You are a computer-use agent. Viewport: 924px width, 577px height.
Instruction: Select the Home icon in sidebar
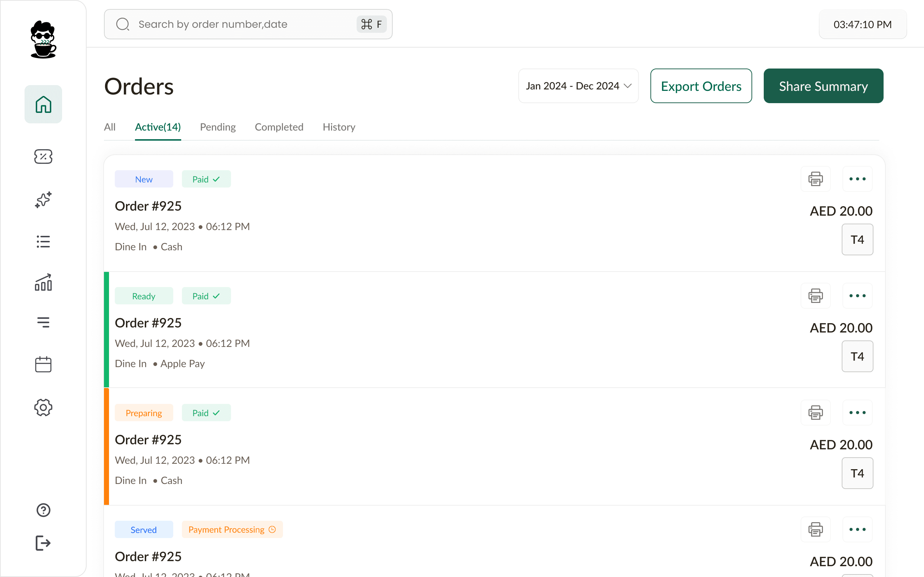click(x=43, y=104)
